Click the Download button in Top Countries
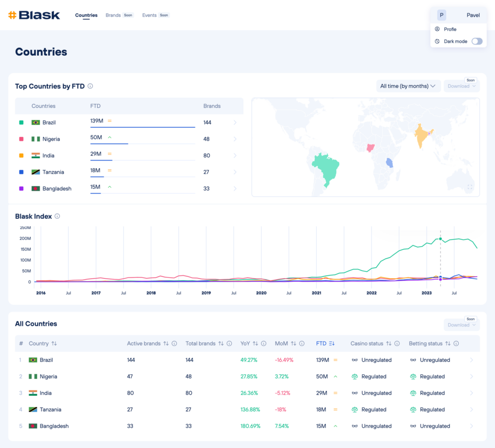The width and height of the screenshot is (495, 448). (x=462, y=86)
